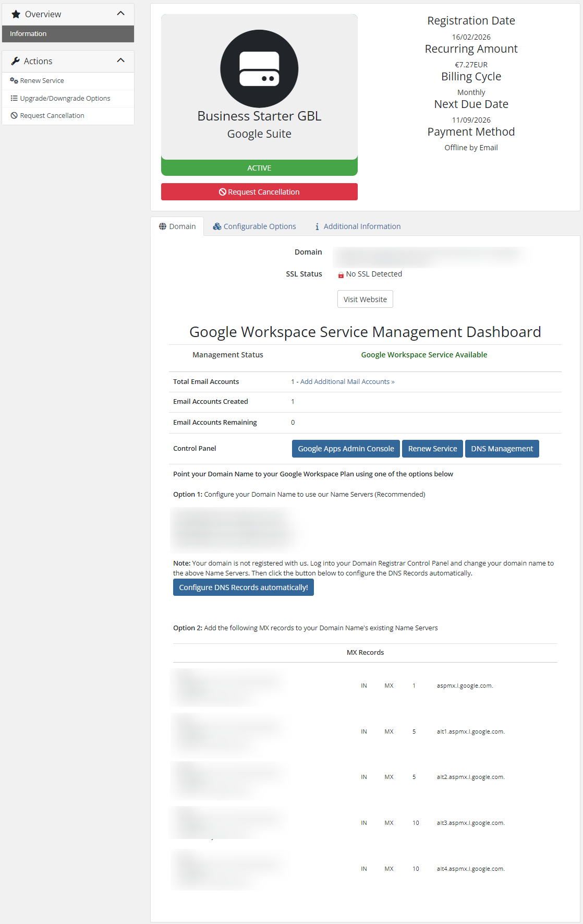Switch to Configurable Options tab
This screenshot has width=583, height=924.
254,226
